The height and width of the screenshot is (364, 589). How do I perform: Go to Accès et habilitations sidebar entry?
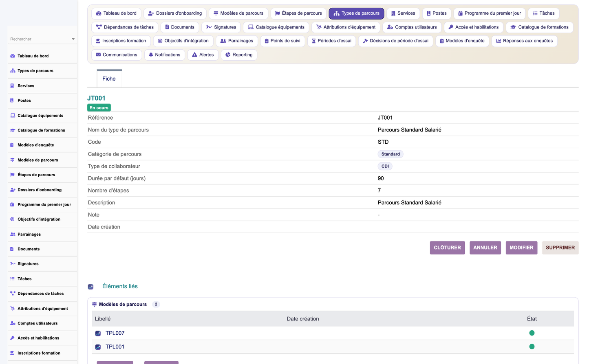(42, 338)
